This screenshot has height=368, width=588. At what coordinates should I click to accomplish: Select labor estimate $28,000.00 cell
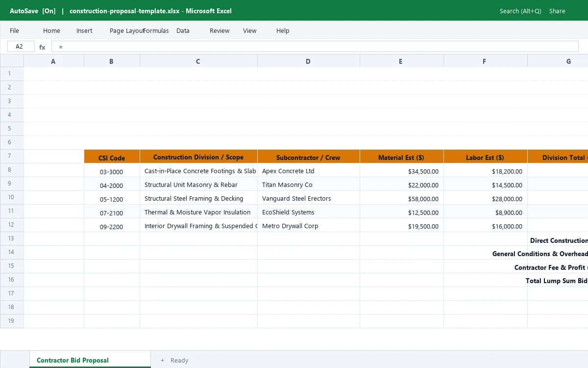tap(486, 198)
